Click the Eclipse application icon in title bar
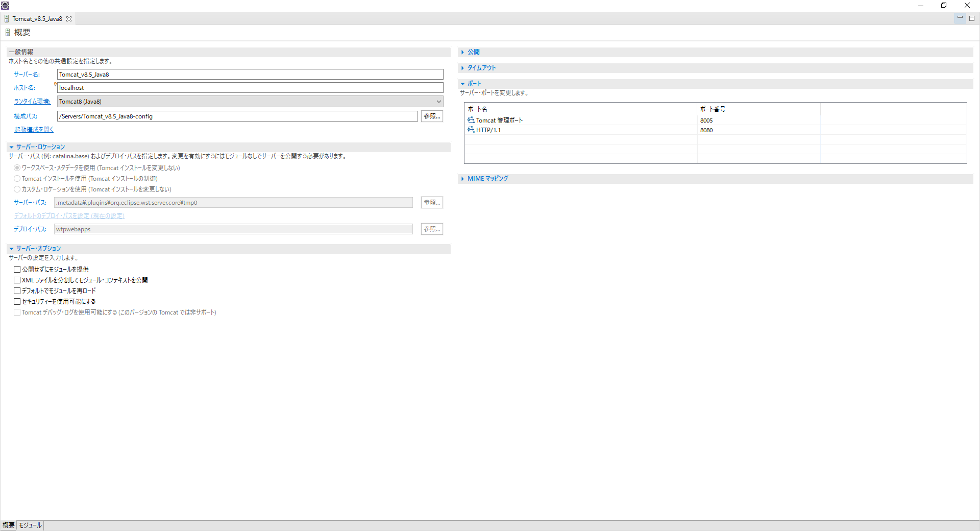 (x=5, y=5)
